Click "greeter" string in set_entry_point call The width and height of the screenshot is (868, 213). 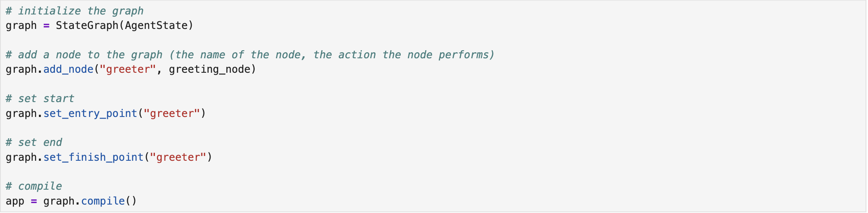click(172, 113)
